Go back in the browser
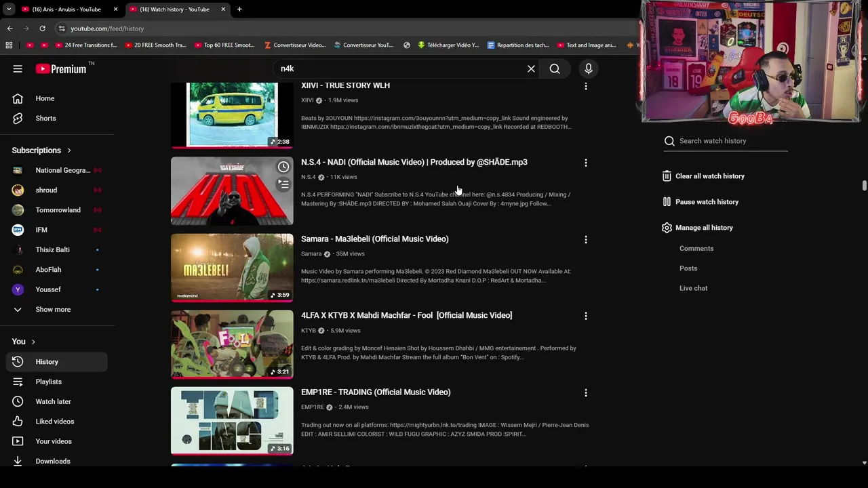This screenshot has width=868, height=488. [x=9, y=28]
